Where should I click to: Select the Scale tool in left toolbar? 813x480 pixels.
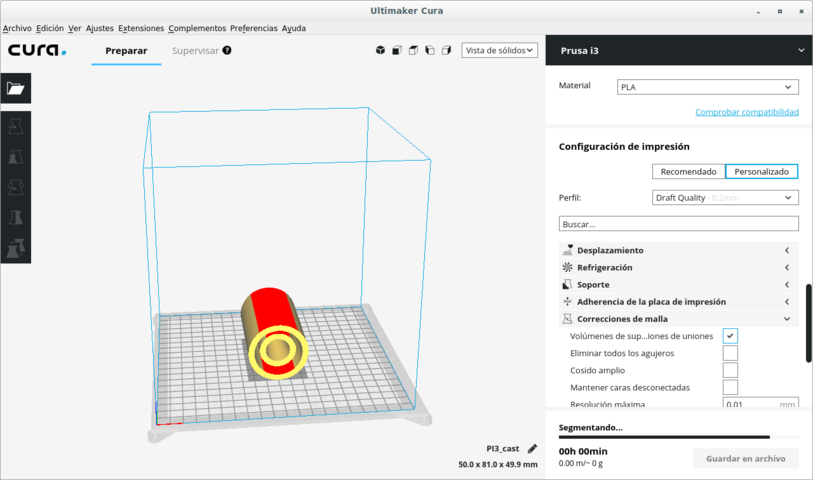[16, 157]
